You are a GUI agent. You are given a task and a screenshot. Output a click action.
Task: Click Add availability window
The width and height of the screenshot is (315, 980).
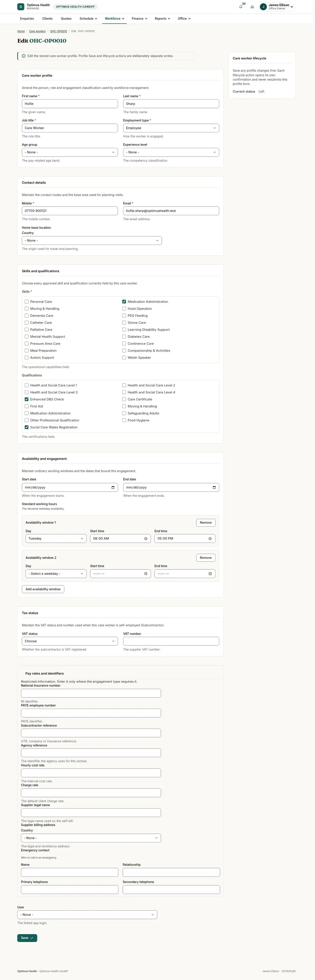[43, 589]
